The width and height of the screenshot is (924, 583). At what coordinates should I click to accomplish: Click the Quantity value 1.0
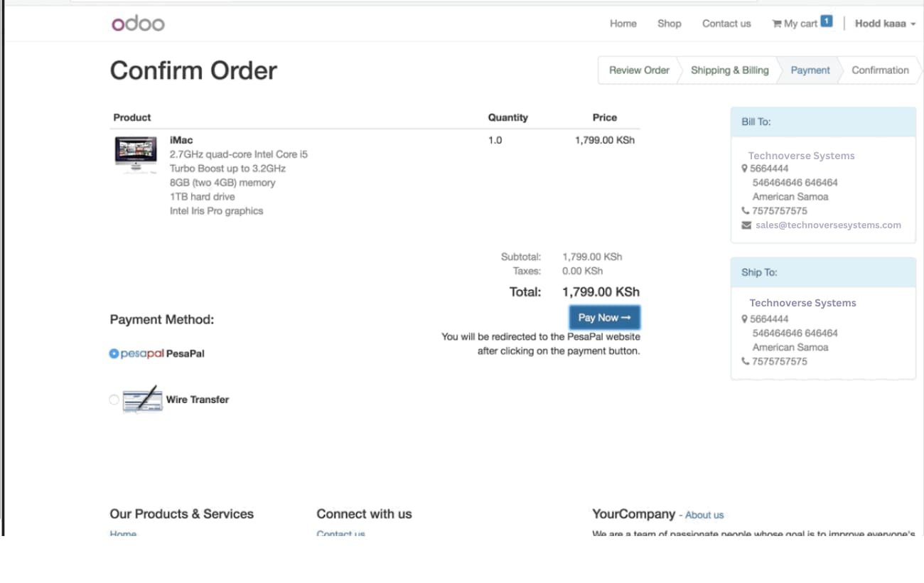click(x=495, y=140)
